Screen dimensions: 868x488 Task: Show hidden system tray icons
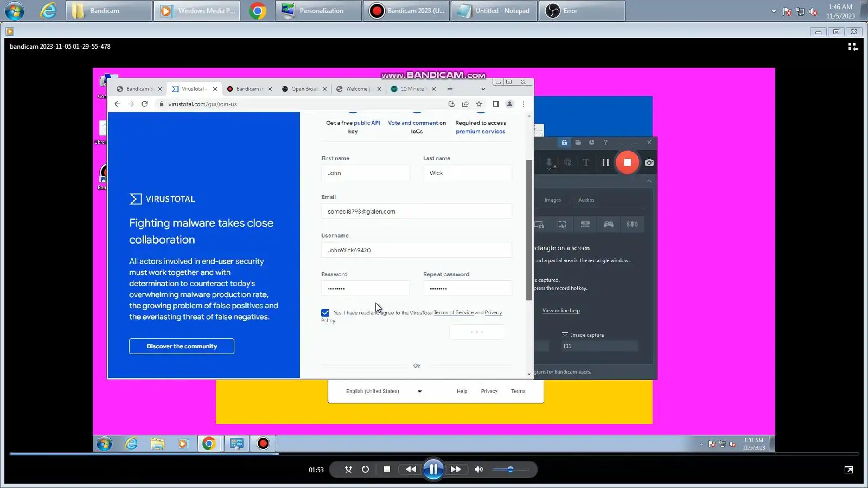click(774, 11)
